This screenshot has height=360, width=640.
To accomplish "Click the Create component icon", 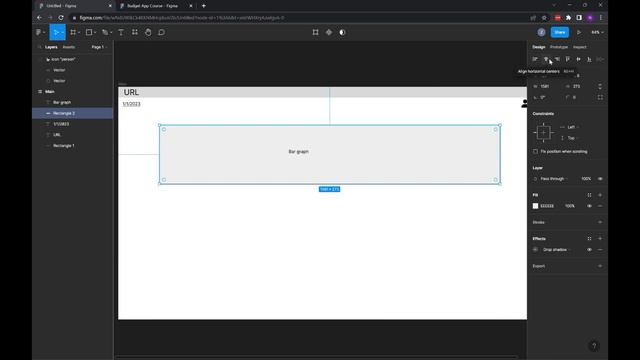I will [x=329, y=32].
